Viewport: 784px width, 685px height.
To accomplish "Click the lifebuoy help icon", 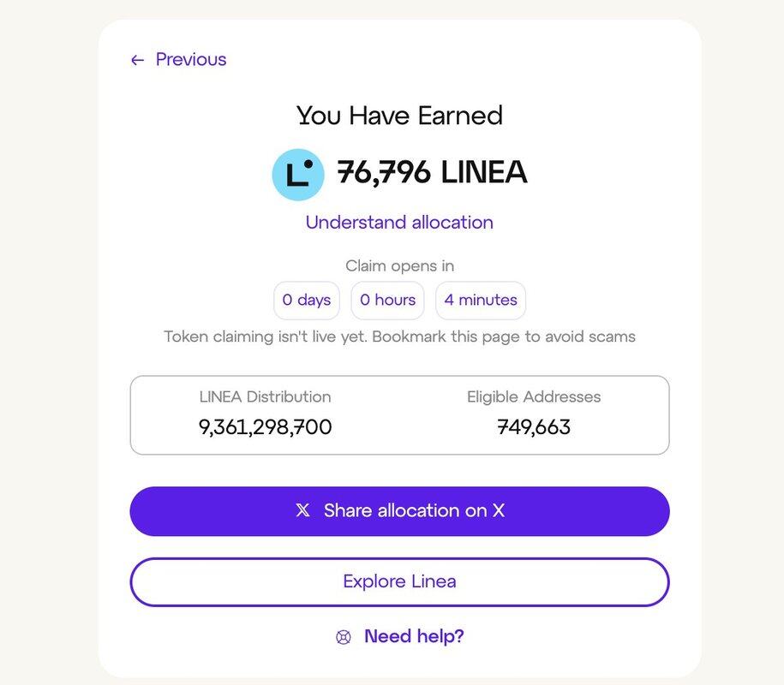I will pos(344,637).
